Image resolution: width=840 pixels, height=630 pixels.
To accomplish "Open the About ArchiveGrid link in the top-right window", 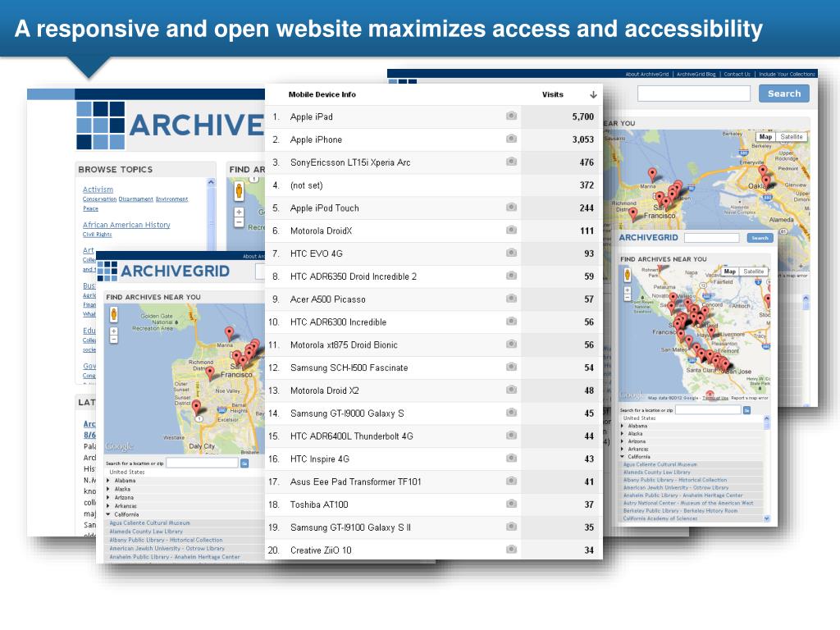I will tap(646, 75).
